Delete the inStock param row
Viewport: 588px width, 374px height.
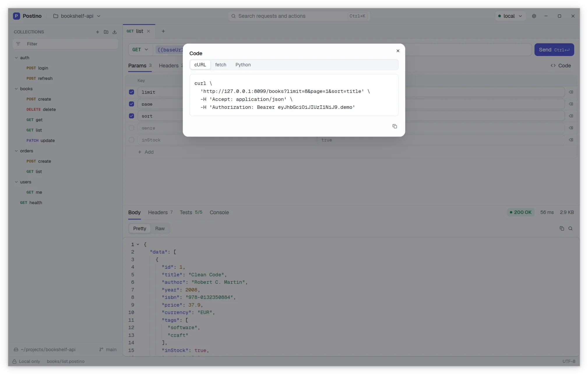pyautogui.click(x=571, y=140)
